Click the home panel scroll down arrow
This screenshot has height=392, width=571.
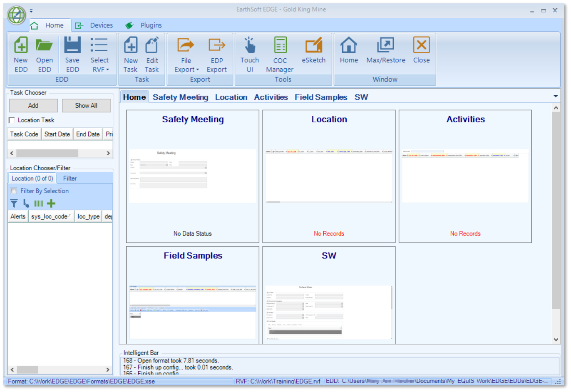(x=556, y=340)
